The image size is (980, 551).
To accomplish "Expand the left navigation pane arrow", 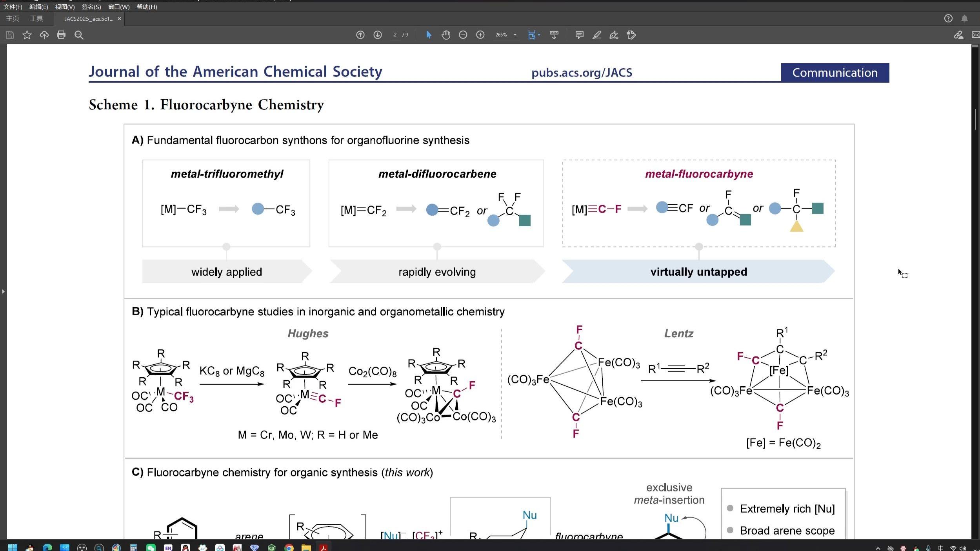I will pyautogui.click(x=3, y=291).
